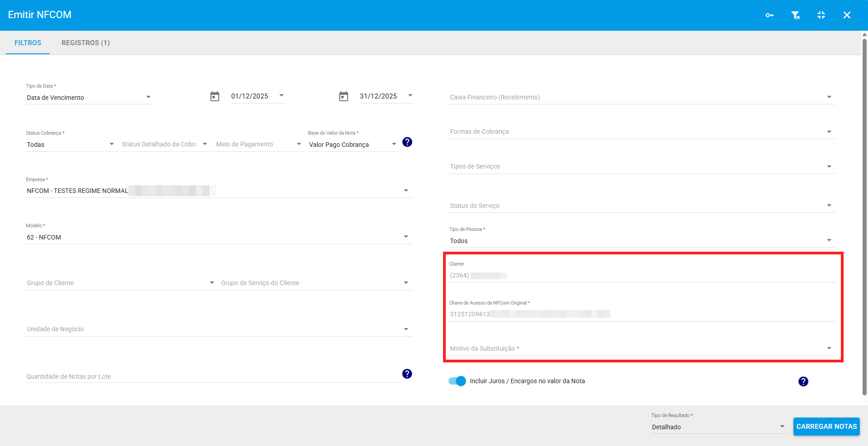This screenshot has height=446, width=868.
Task: Switch to the REGISTROS (1) tab
Action: pyautogui.click(x=86, y=43)
